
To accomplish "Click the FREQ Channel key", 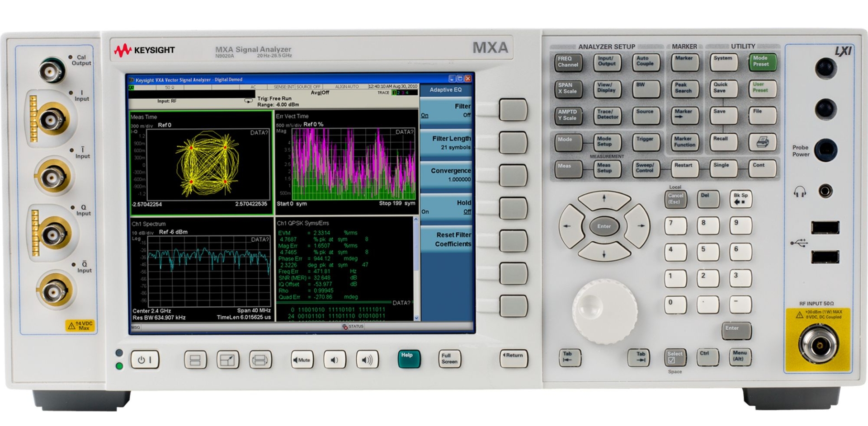I will [568, 63].
